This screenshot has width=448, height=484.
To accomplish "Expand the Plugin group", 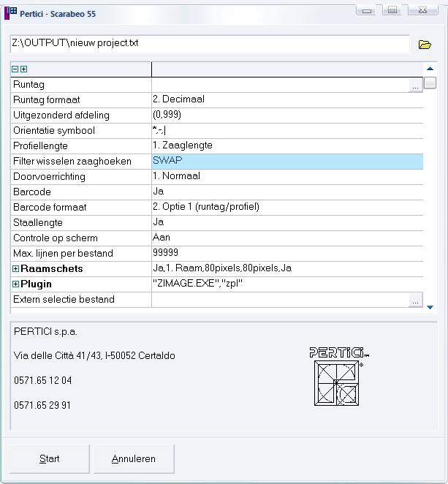I will (x=15, y=284).
